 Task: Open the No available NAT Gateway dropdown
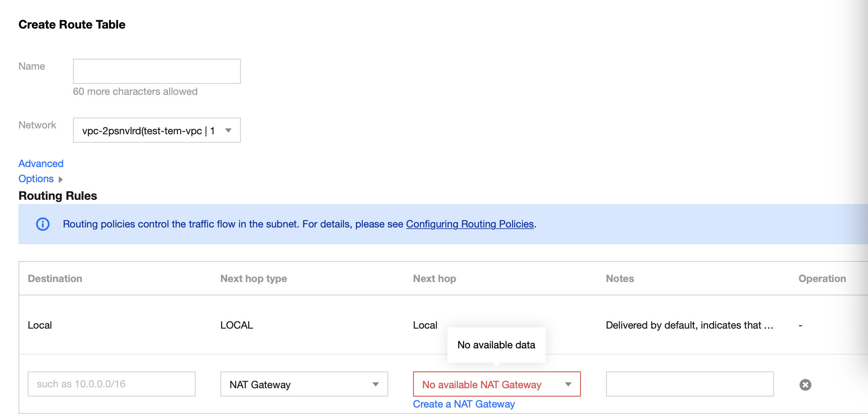[x=497, y=384]
